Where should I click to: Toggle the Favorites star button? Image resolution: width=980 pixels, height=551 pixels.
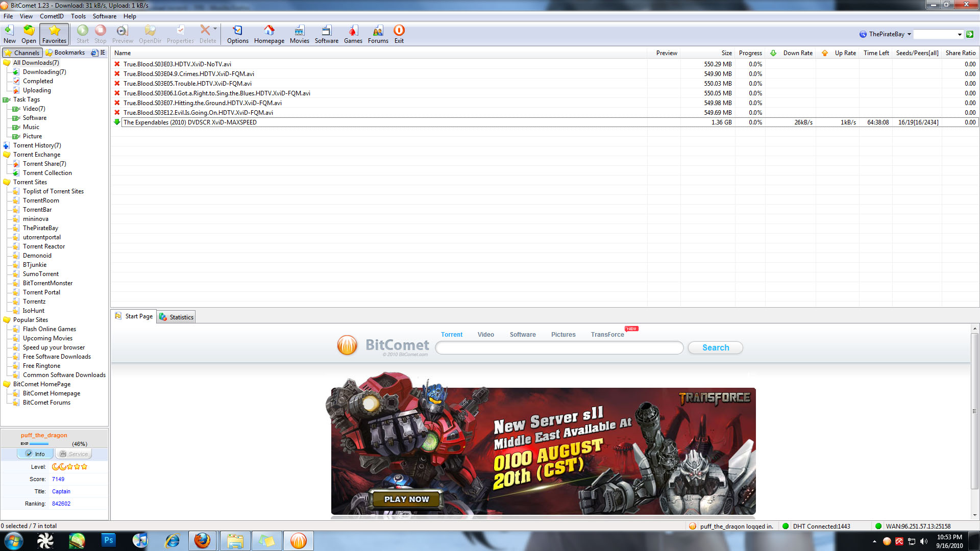point(54,34)
